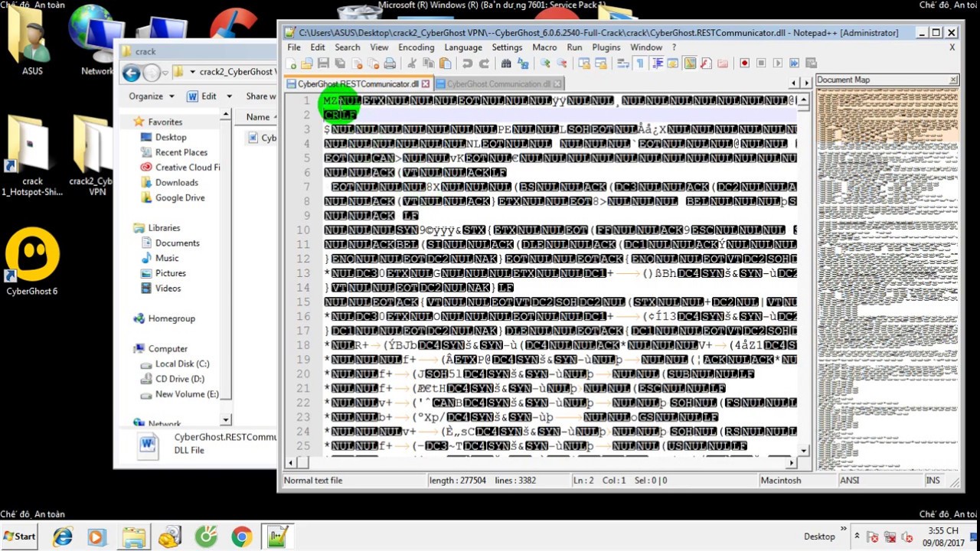Click the Close All toolbar icon
This screenshot has width=980, height=551.
[x=372, y=63]
